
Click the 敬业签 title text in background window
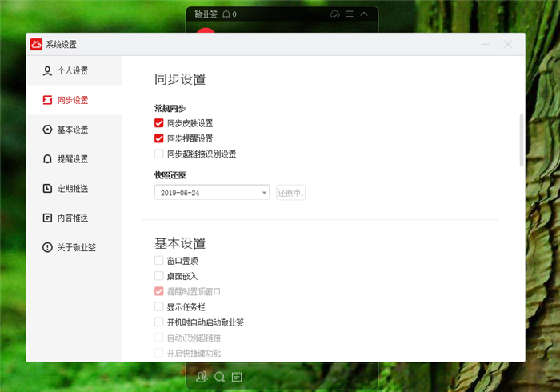click(x=206, y=14)
